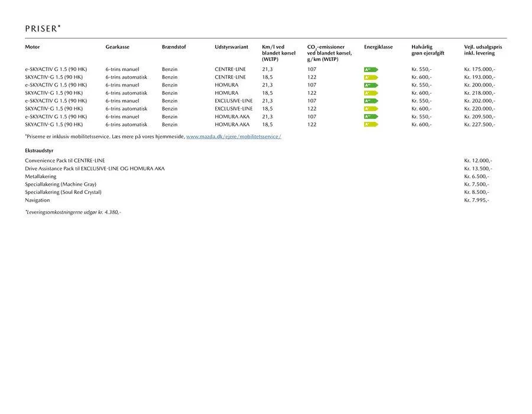The image size is (532, 414).
Task: Click the Udstyrsvariant column header
Action: [x=231, y=47]
